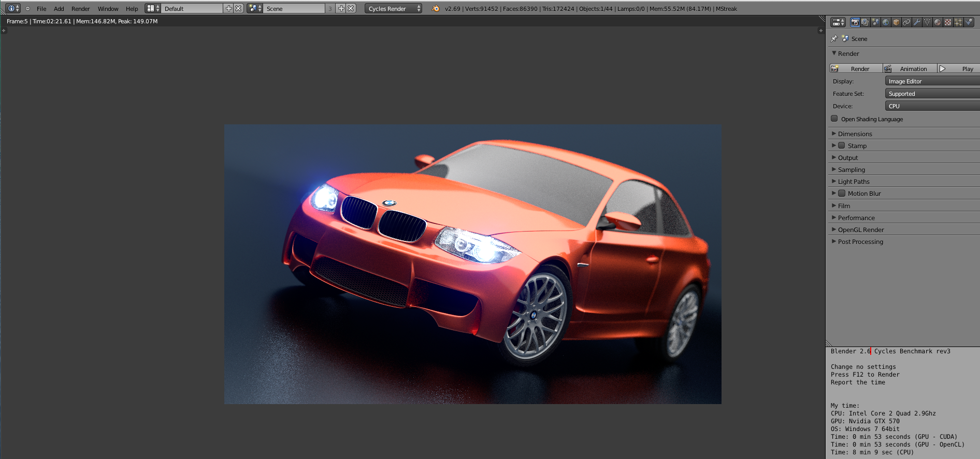Click the scene user count 3 button
Image resolution: width=980 pixels, height=459 pixels.
330,8
